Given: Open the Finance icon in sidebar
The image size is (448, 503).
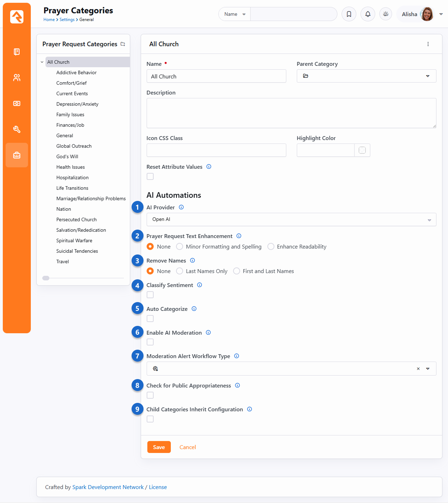Looking at the screenshot, I should (17, 104).
